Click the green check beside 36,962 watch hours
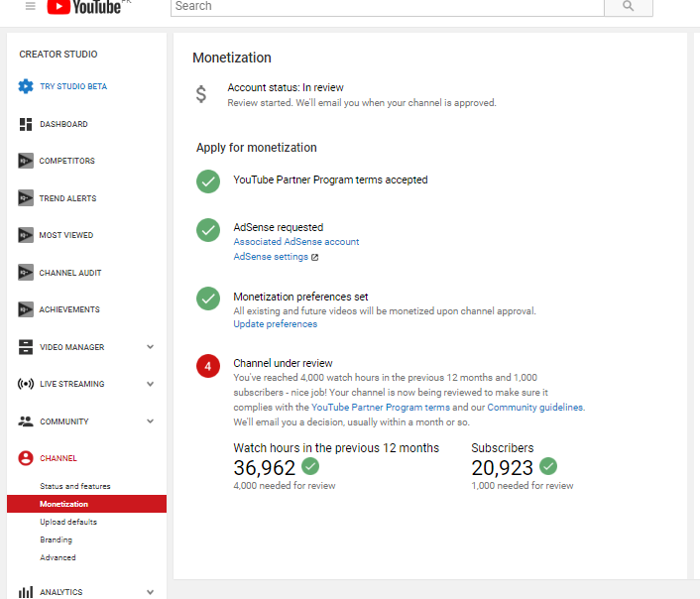The image size is (700, 599). 310,466
